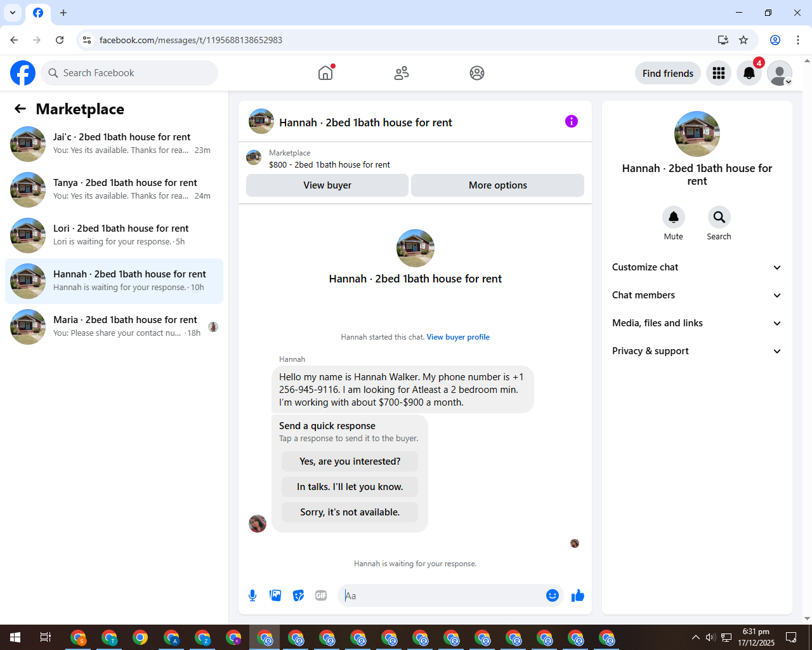This screenshot has width=812, height=650.
Task: Attach a photo with the image icon
Action: coord(275,595)
